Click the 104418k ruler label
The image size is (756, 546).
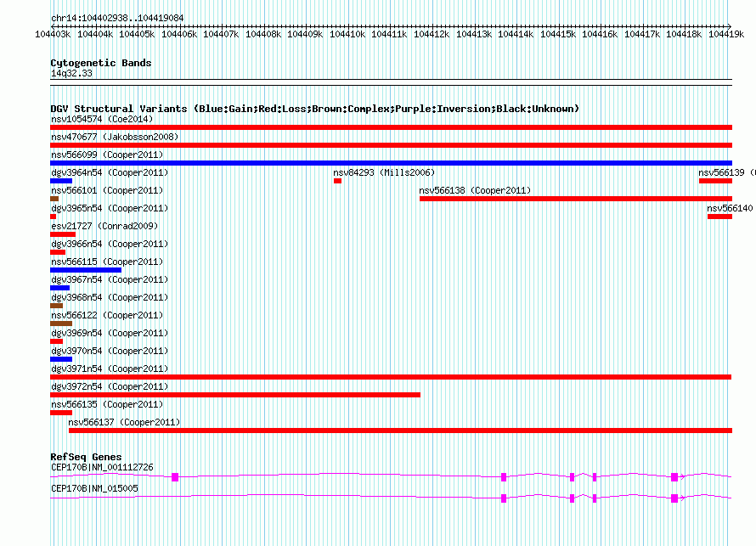(x=684, y=34)
